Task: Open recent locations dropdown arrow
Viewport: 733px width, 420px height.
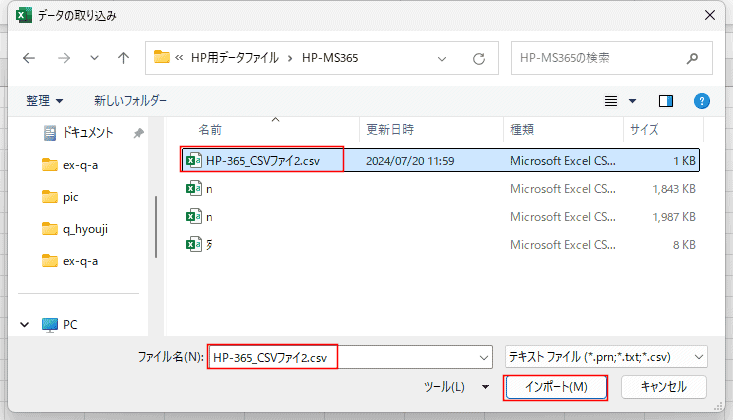Action: (94, 58)
